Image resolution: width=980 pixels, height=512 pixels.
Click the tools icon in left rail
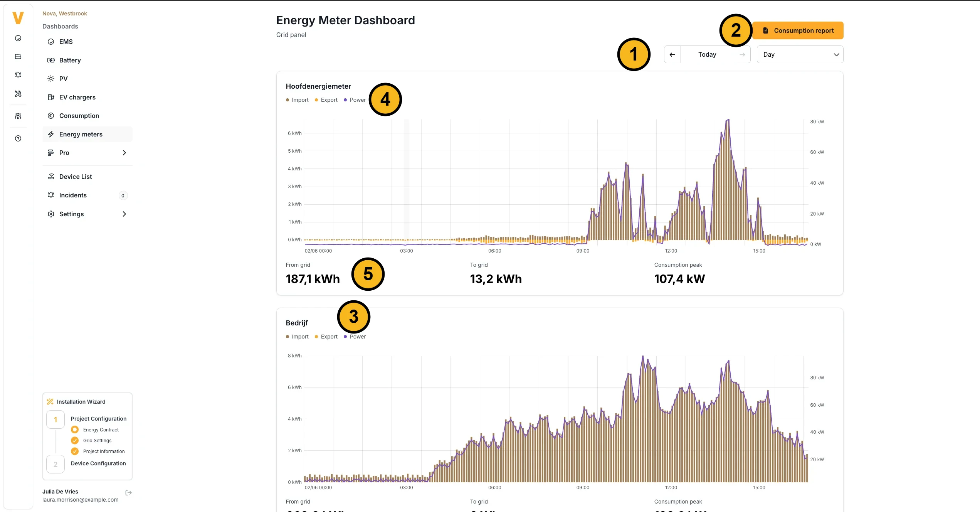(x=18, y=94)
